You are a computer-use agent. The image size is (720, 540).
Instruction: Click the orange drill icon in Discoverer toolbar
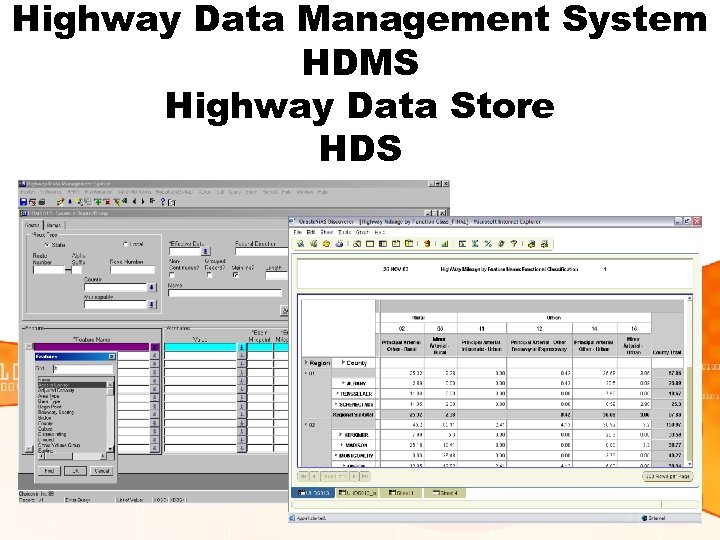pyautogui.click(x=427, y=244)
